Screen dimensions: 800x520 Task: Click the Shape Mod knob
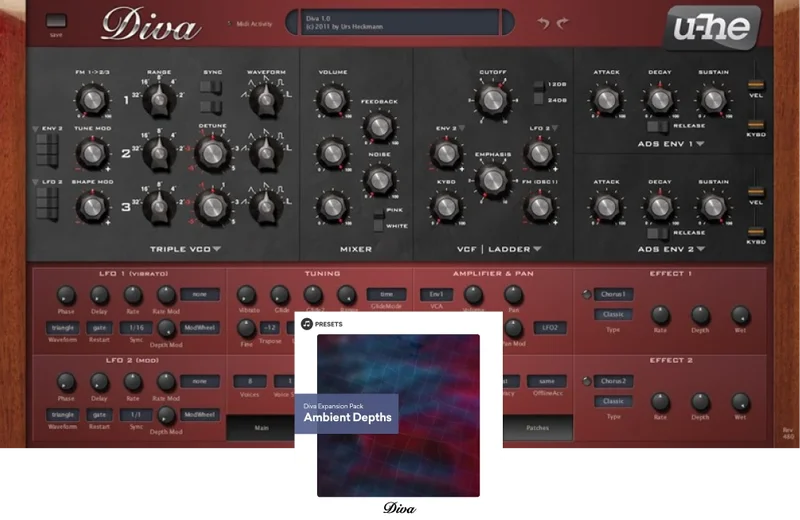click(x=92, y=206)
